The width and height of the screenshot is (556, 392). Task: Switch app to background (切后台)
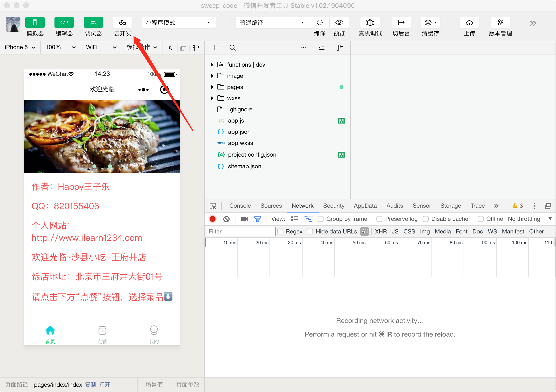click(401, 23)
